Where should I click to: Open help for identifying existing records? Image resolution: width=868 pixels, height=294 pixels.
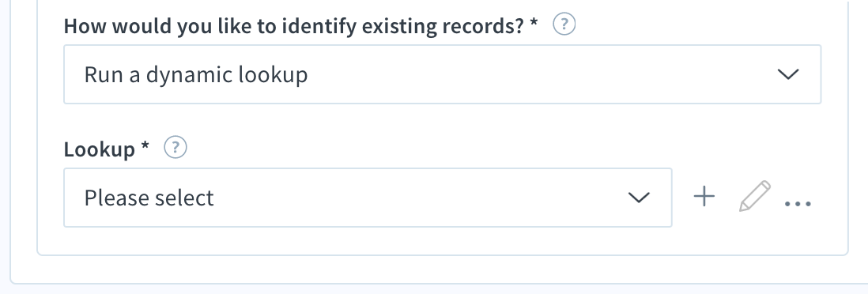[x=564, y=24]
